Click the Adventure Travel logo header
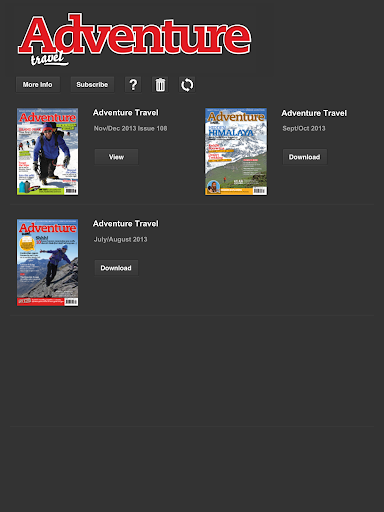 [x=134, y=39]
